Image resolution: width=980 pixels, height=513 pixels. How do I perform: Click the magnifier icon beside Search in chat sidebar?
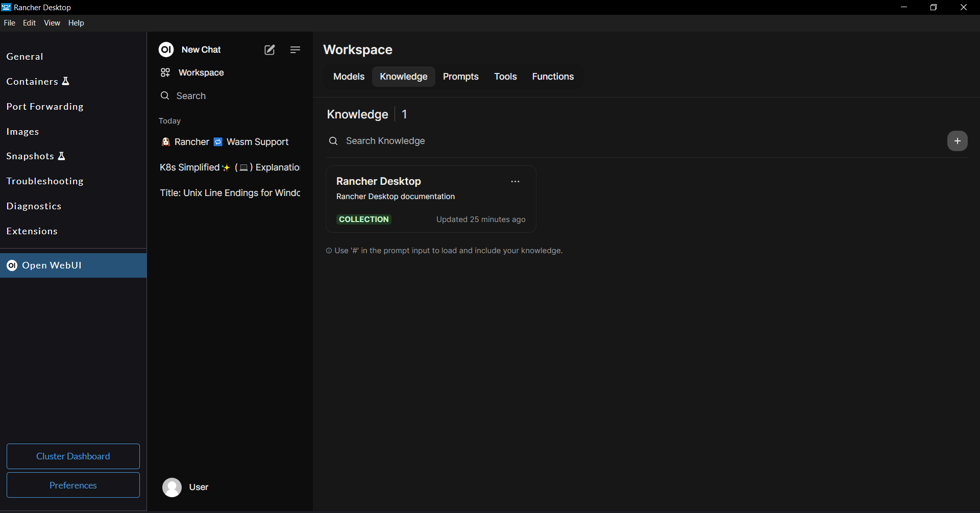pos(165,95)
